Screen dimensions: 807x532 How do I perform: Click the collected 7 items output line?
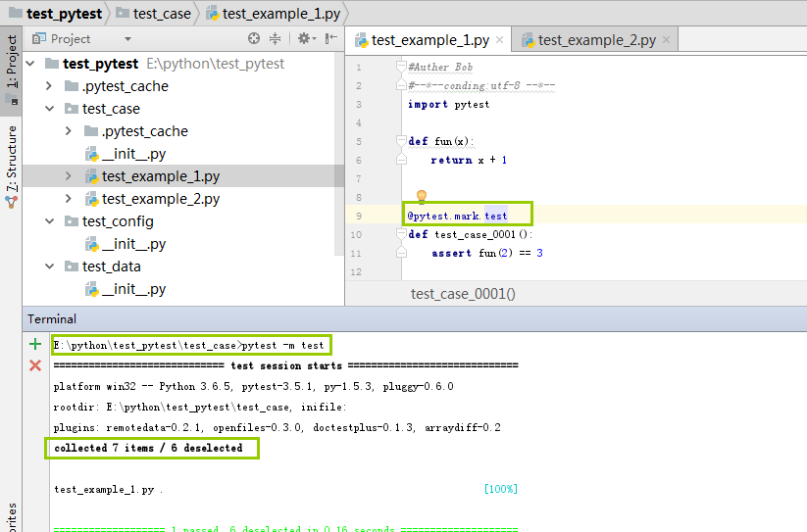(x=148, y=448)
